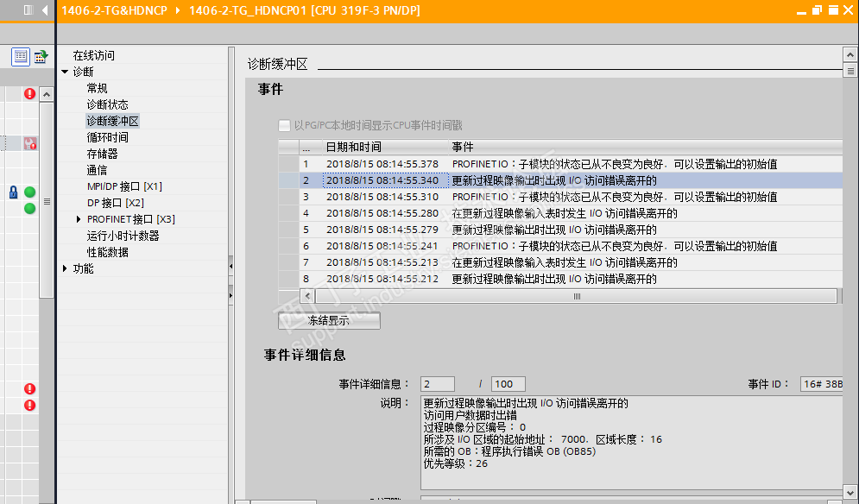
Task: Click the grip handle in left scrollbar
Action: 47,202
